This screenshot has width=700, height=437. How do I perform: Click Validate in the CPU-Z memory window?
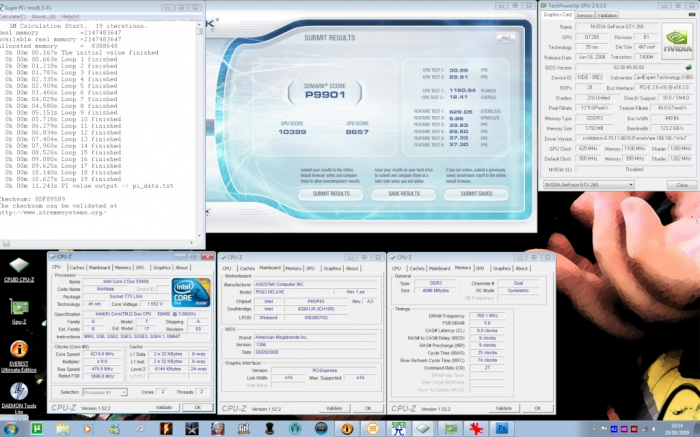(x=504, y=408)
